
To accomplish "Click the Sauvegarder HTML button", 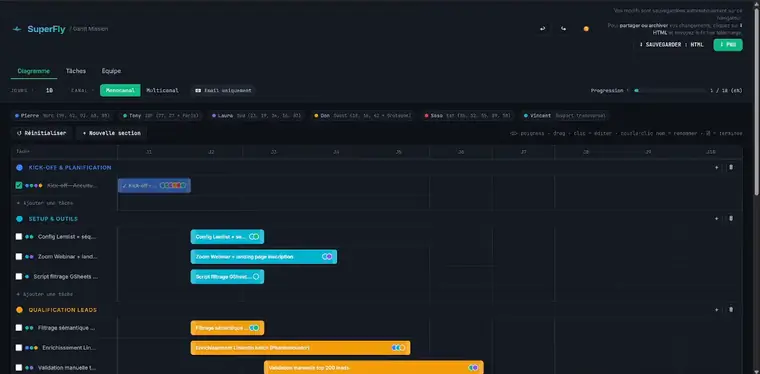I will tap(671, 45).
